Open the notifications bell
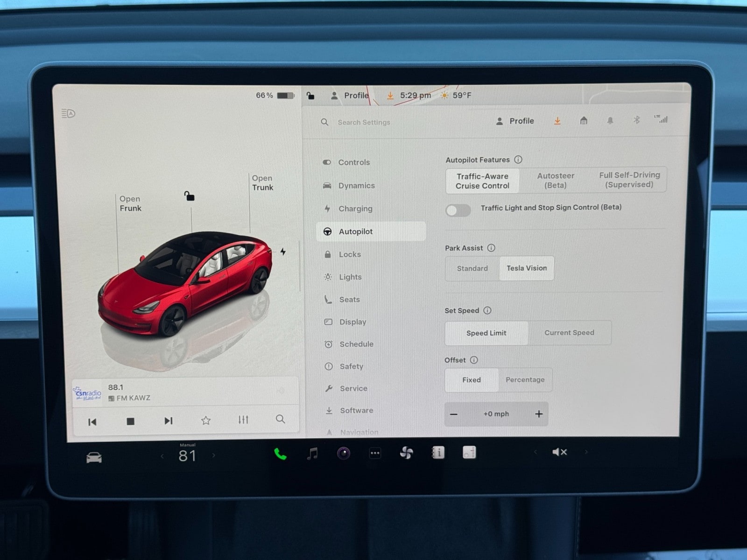747x560 pixels. click(x=610, y=120)
